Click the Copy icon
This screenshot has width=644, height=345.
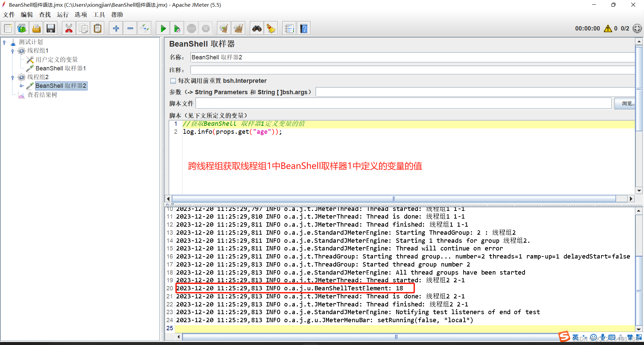83,28
